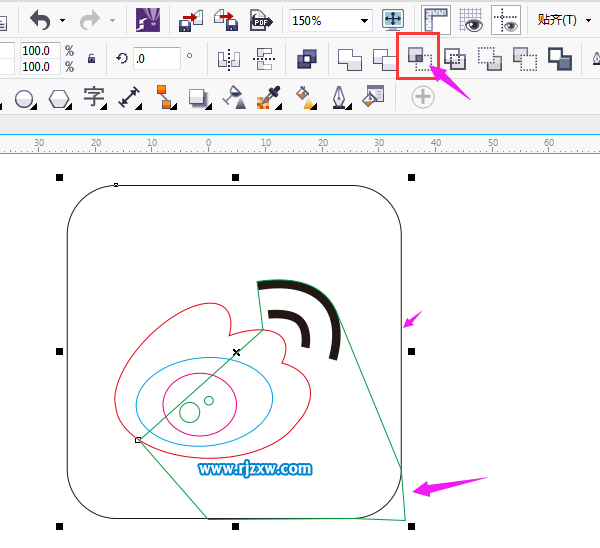The width and height of the screenshot is (600, 548).
Task: Open the purple Corel launcher icon
Action: click(x=148, y=20)
